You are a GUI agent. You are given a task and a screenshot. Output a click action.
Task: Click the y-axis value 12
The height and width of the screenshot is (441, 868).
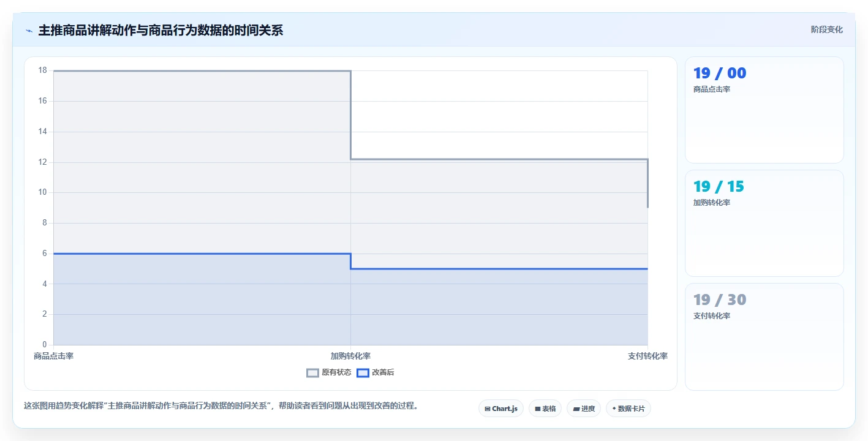pyautogui.click(x=42, y=162)
